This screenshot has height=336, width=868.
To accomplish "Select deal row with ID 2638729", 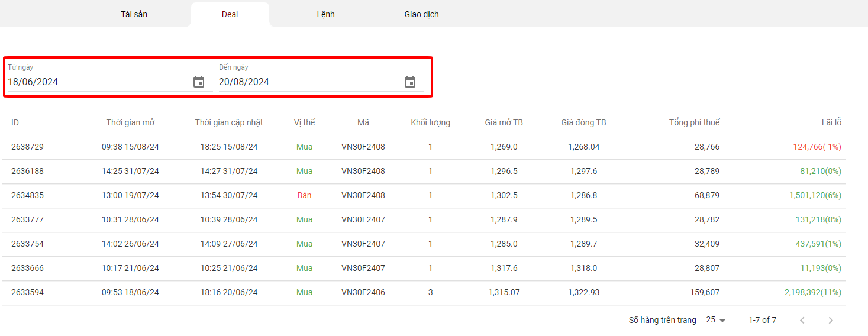I will [x=27, y=147].
